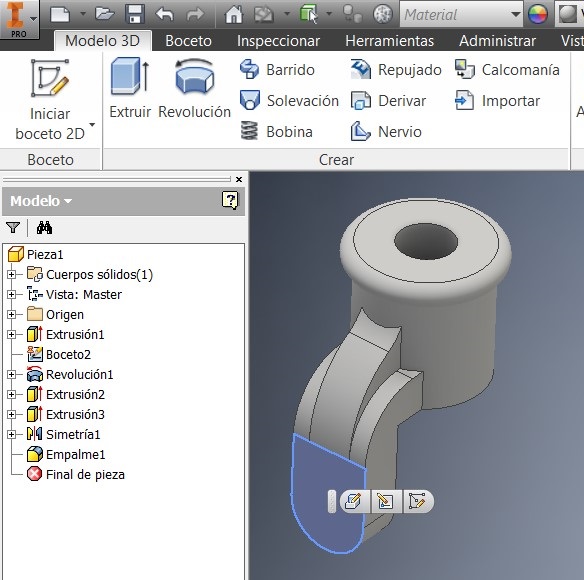Image resolution: width=584 pixels, height=580 pixels.
Task: Select the Final de pieza marker
Action: [x=76, y=475]
